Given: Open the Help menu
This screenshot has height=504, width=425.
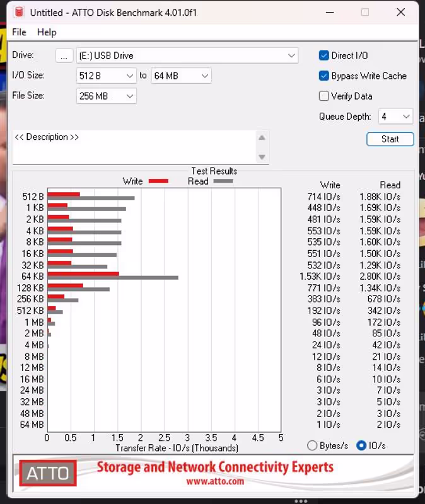Looking at the screenshot, I should click(x=47, y=32).
